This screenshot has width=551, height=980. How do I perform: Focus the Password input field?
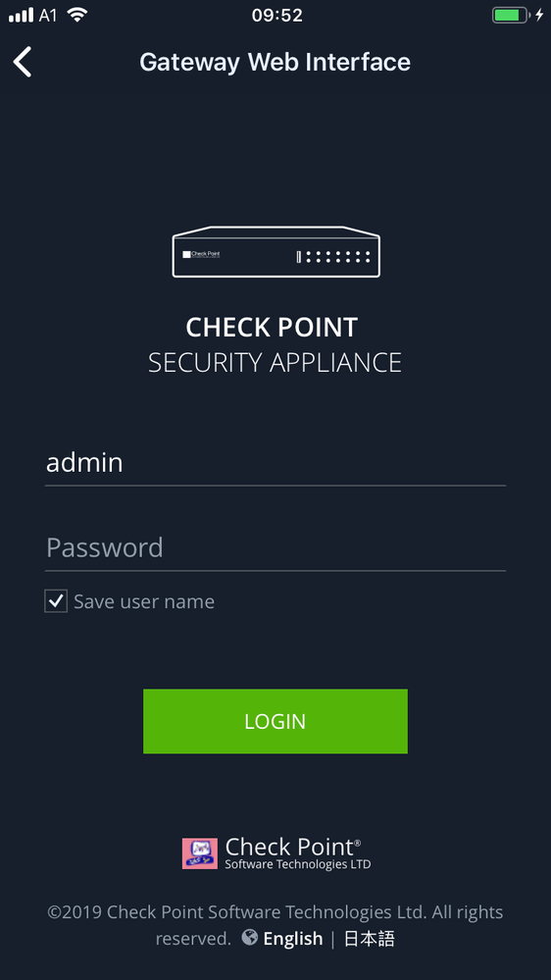point(275,548)
